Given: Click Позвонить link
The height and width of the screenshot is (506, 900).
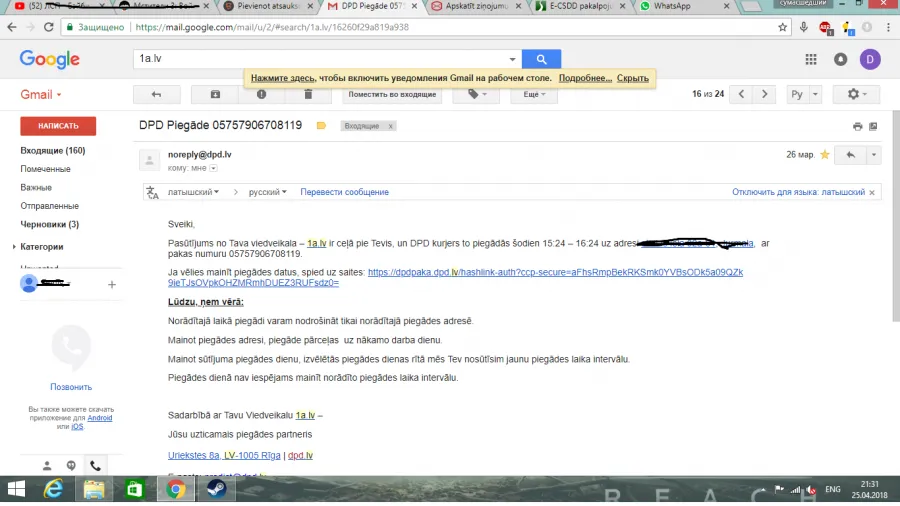Looking at the screenshot, I should [71, 387].
